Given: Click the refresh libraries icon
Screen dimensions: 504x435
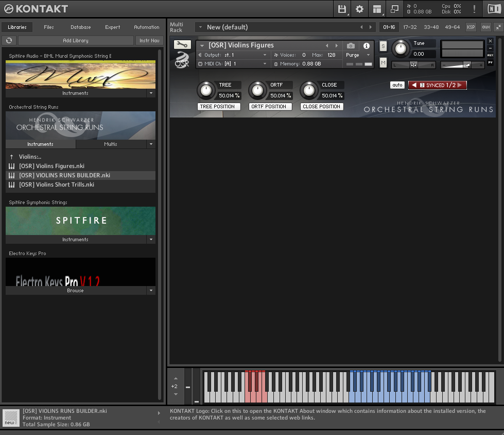Looking at the screenshot, I should [x=9, y=41].
